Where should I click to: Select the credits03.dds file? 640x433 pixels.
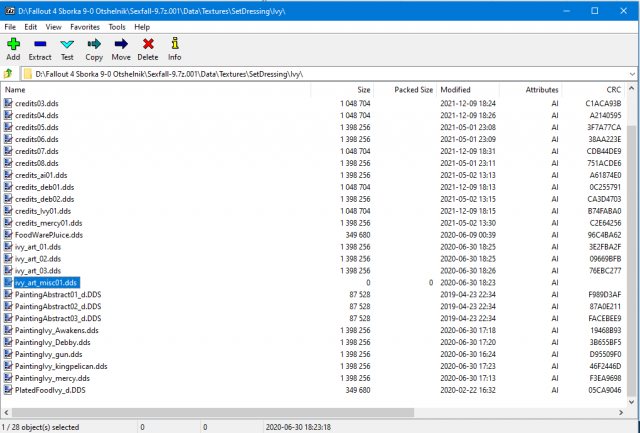(44, 103)
